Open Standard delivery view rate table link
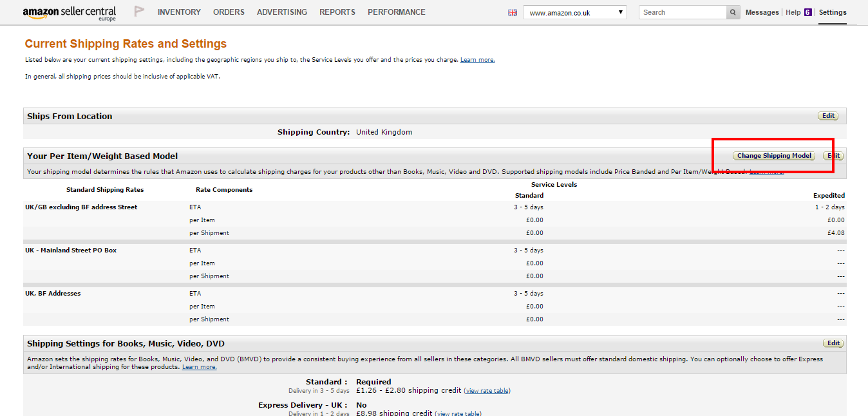This screenshot has width=868, height=416. [x=487, y=391]
